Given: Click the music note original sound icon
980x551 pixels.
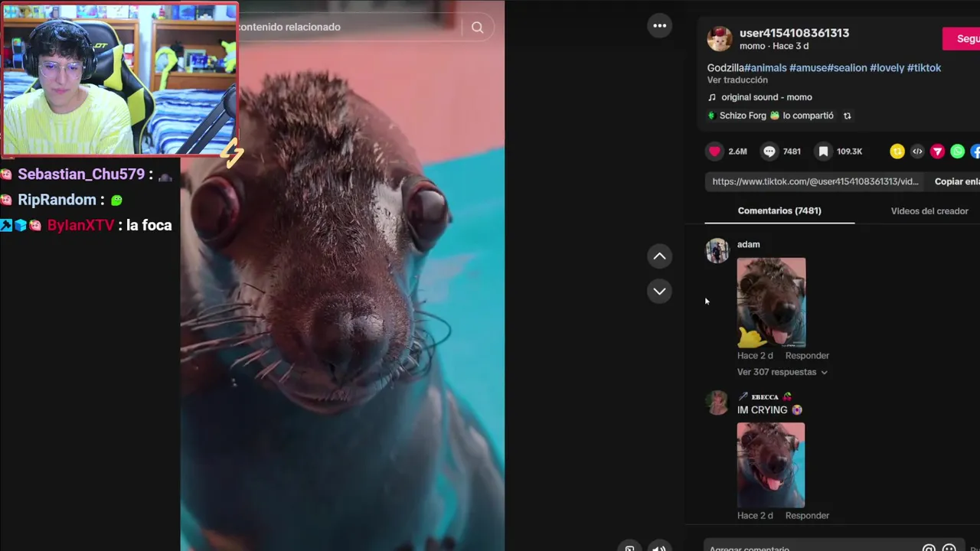Looking at the screenshot, I should 712,97.
